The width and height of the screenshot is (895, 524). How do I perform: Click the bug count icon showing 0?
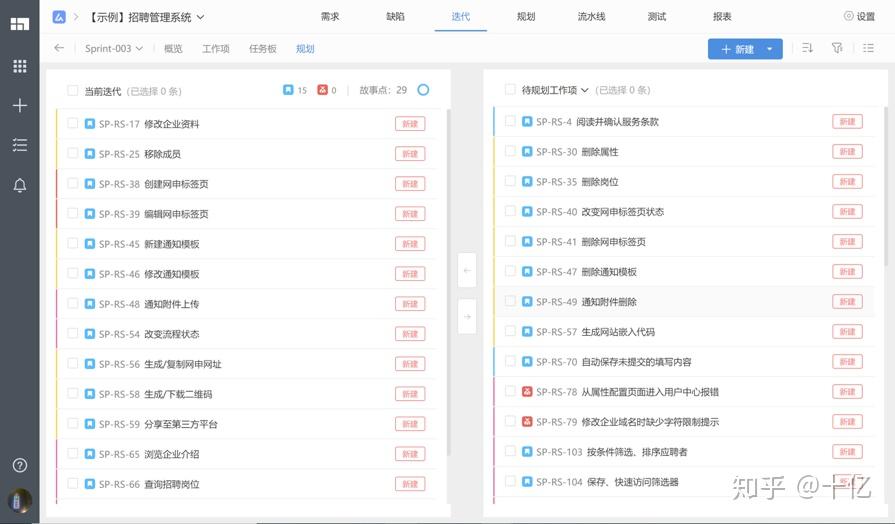point(322,90)
